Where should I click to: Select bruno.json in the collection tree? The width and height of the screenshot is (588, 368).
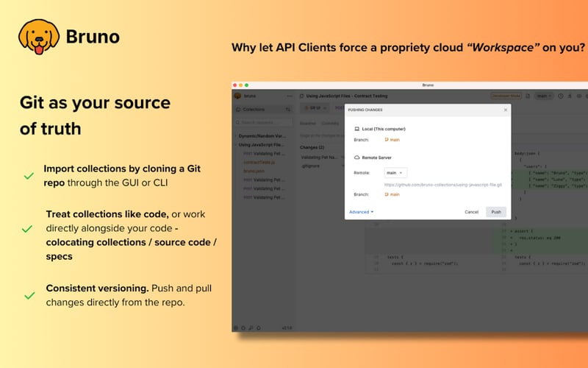coord(254,171)
